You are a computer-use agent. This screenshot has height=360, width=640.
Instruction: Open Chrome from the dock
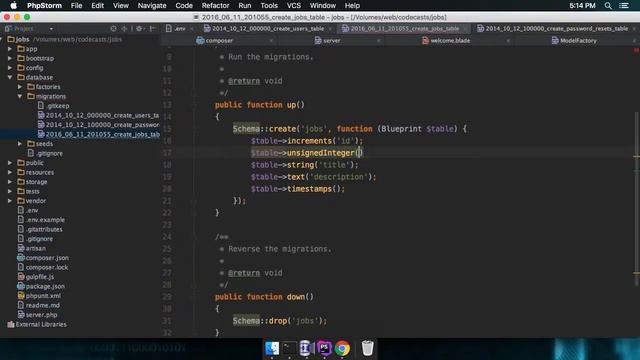tap(342, 348)
